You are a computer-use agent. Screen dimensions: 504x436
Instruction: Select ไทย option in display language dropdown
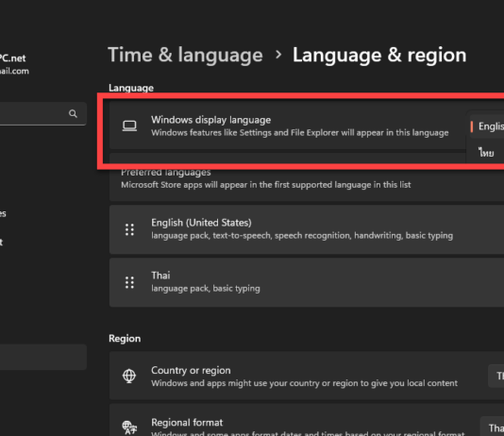[487, 153]
